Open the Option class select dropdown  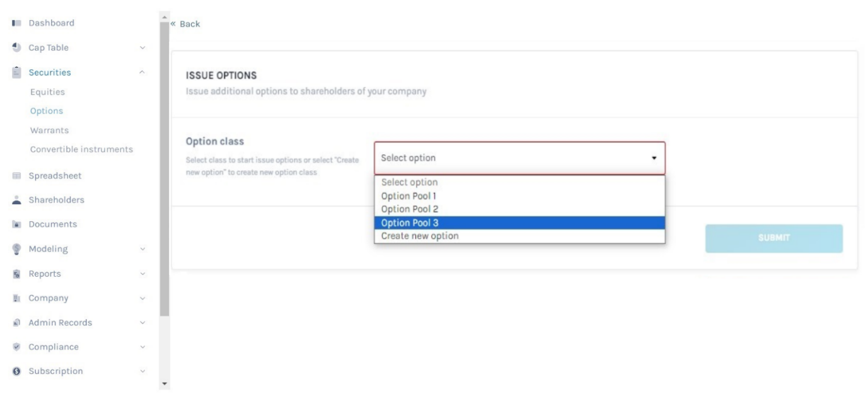(x=519, y=158)
